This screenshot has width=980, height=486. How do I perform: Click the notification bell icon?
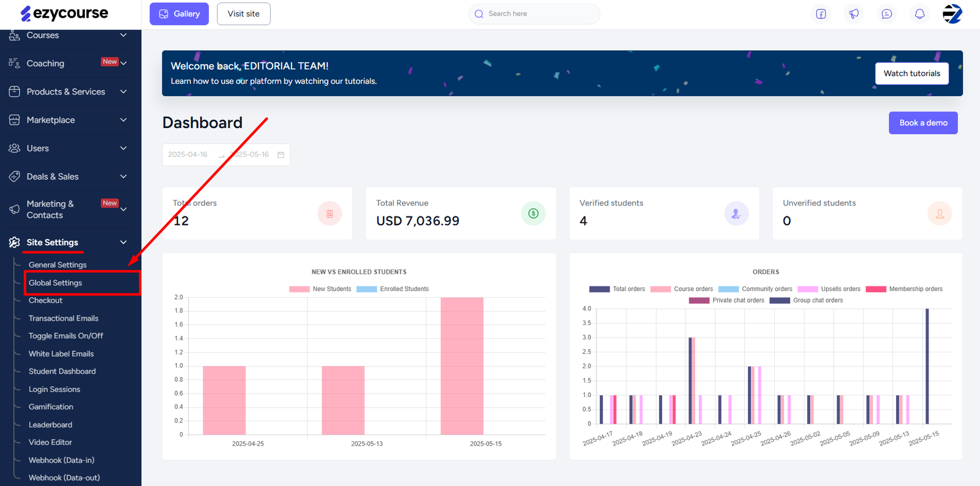coord(919,14)
